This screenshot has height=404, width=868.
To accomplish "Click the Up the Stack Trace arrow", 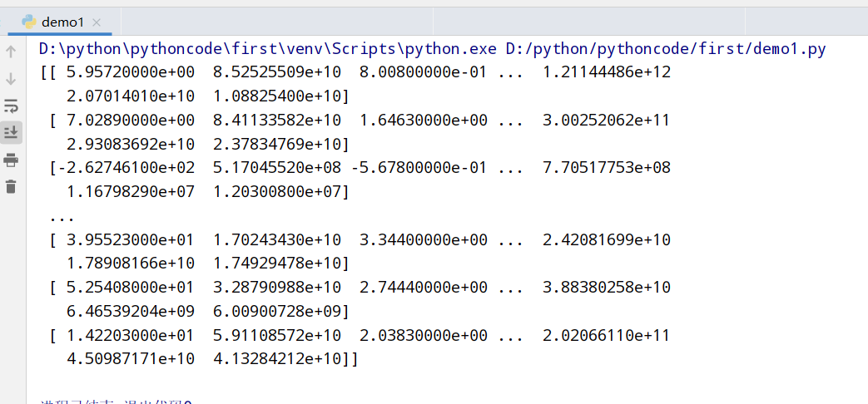I will tap(11, 52).
